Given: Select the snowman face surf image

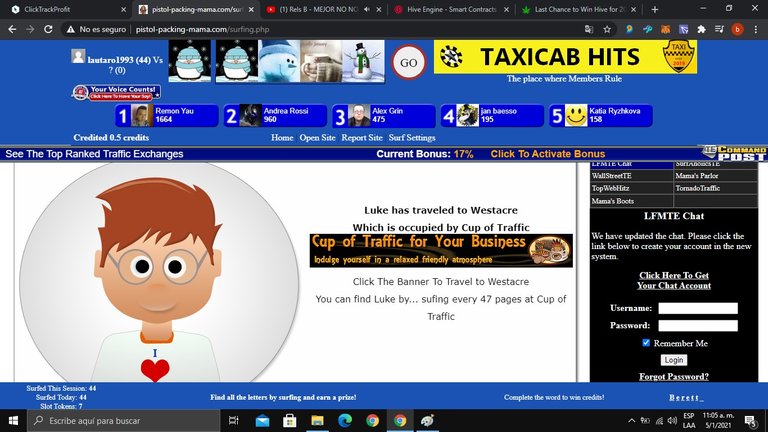Looking at the screenshot, I should point(279,61).
